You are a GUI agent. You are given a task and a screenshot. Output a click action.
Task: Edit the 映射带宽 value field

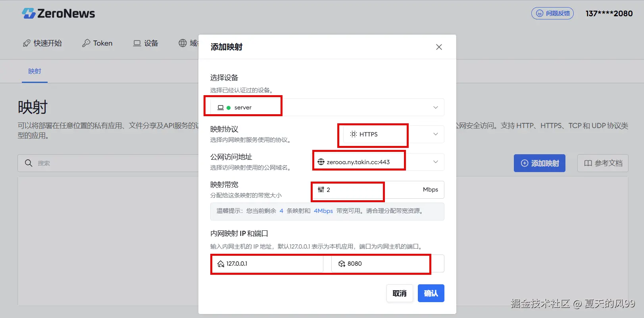378,190
